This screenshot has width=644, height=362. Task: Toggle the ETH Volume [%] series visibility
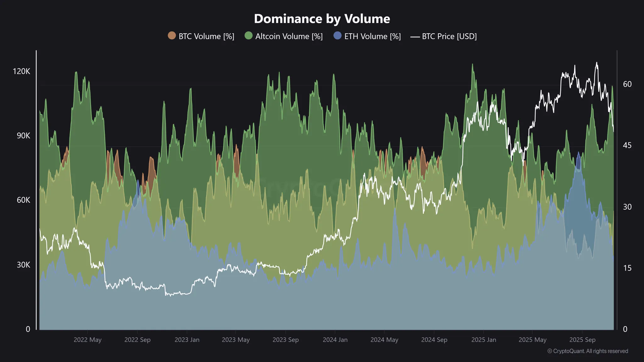pos(373,36)
